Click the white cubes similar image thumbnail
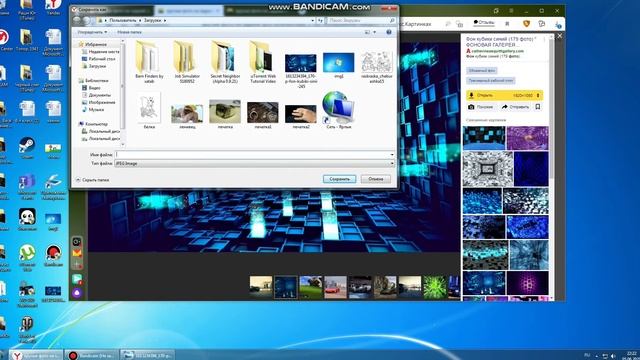 pyautogui.click(x=488, y=169)
